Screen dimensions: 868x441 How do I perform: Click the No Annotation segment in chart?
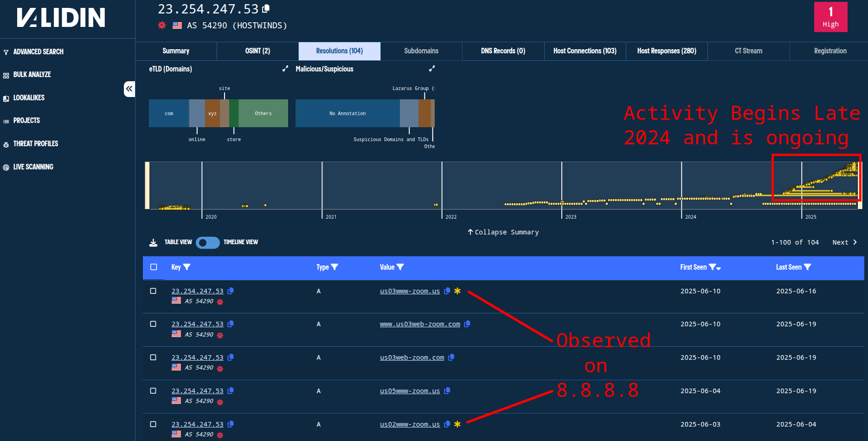click(x=347, y=113)
